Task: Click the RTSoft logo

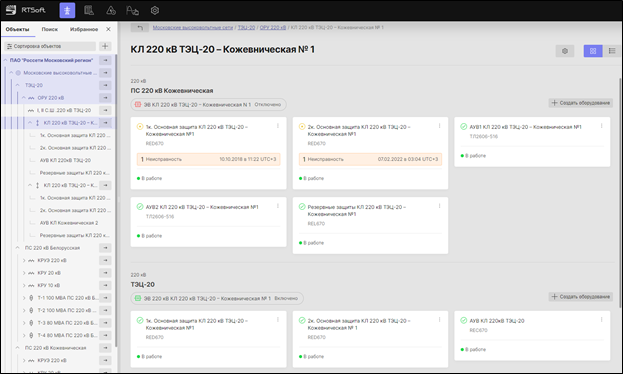Action: 25,10
